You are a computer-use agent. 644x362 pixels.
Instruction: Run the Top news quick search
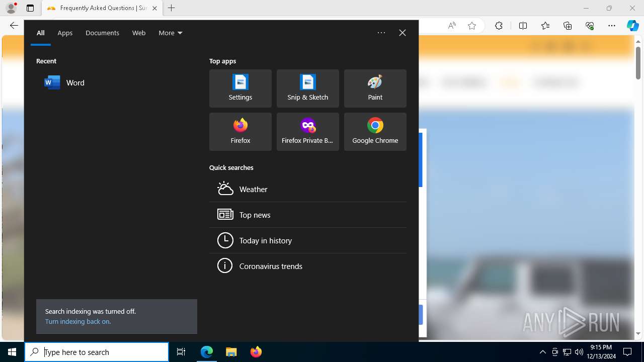[308, 215]
